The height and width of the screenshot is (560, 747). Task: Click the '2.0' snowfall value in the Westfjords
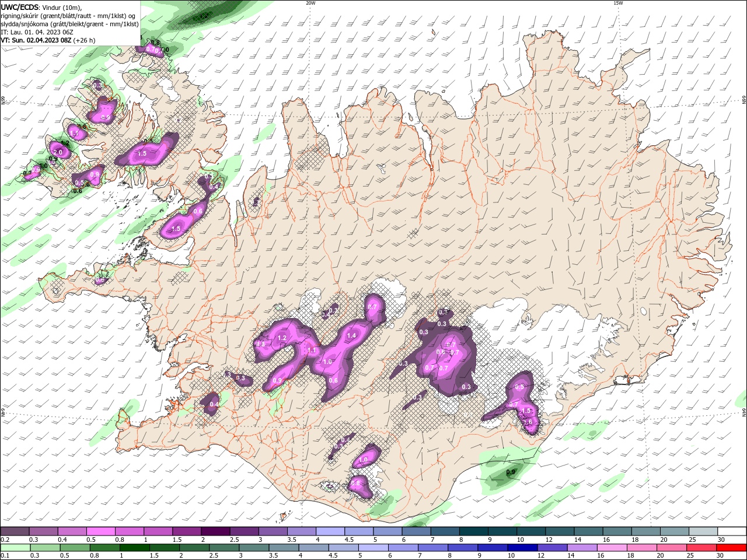(x=58, y=152)
